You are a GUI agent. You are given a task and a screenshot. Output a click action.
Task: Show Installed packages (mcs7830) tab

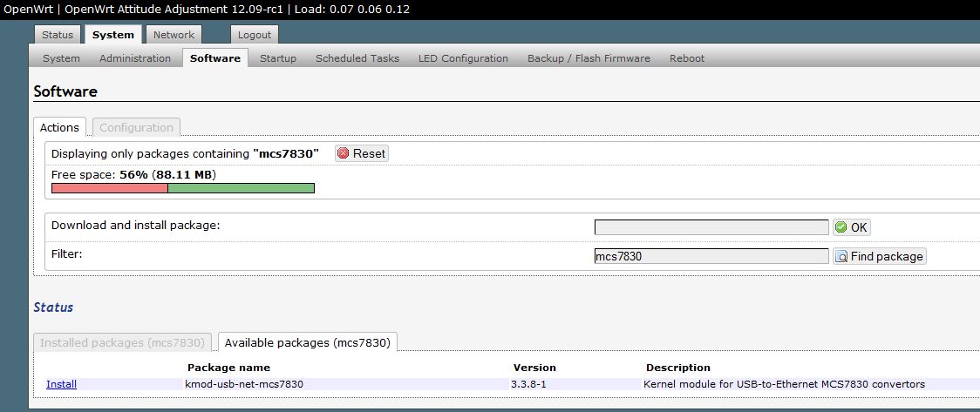(122, 342)
